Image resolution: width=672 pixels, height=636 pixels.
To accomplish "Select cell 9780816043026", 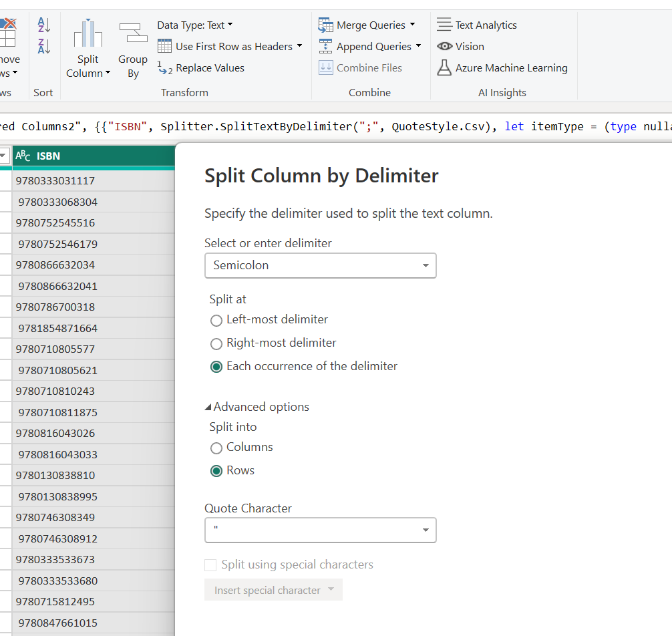I will pyautogui.click(x=94, y=433).
